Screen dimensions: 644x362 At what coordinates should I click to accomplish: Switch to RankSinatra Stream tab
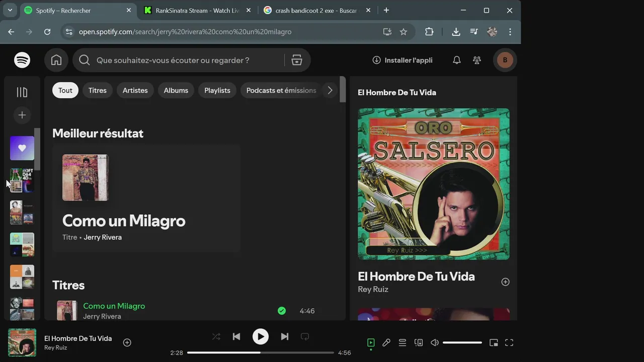(198, 10)
